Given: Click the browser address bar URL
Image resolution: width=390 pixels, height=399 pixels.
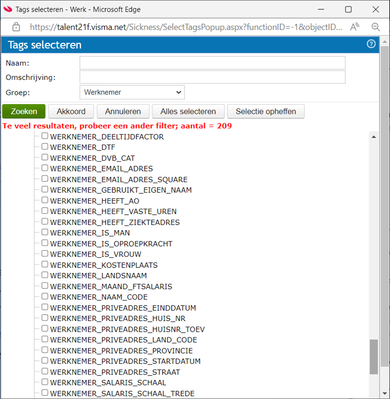Looking at the screenshot, I should click(186, 27).
